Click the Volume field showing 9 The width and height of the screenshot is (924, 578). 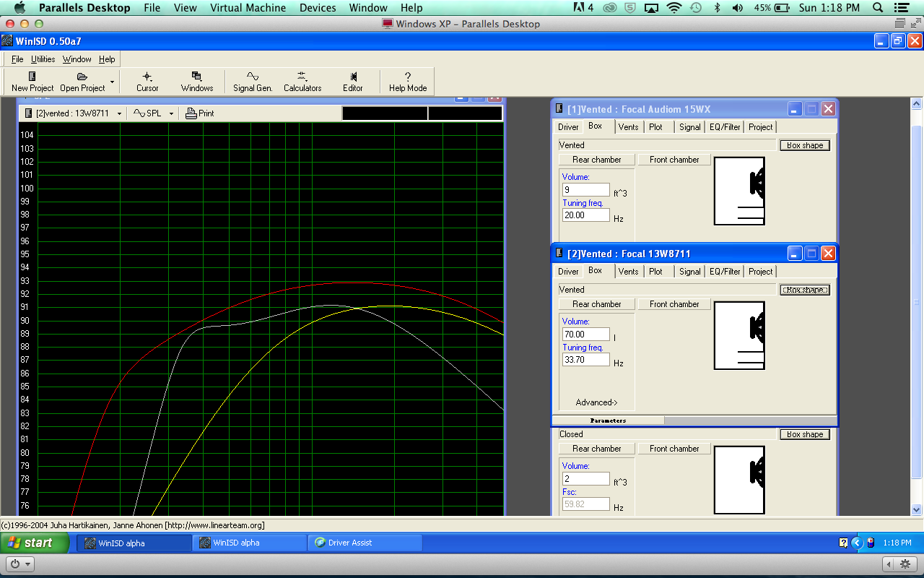[586, 190]
